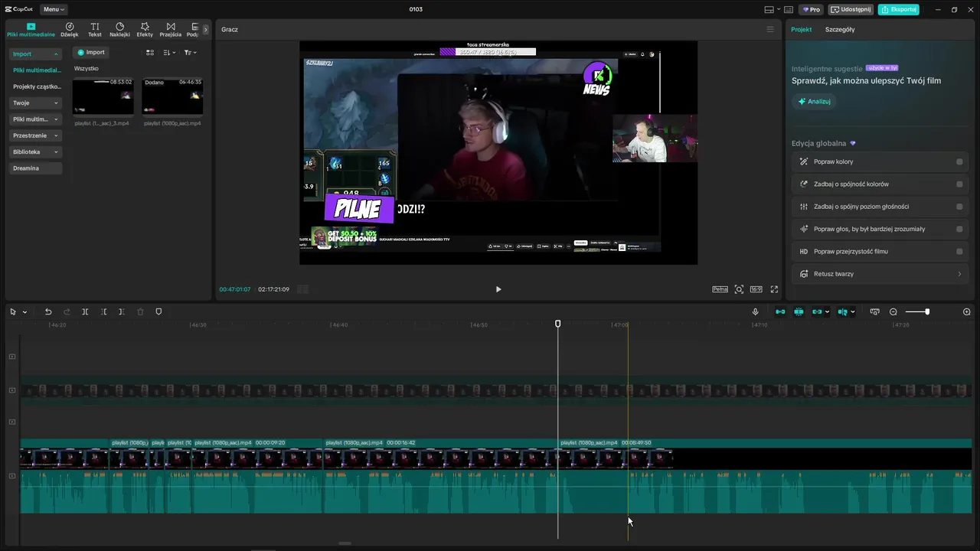This screenshot has height=551, width=980.
Task: Change preview quality labeled Pełna
Action: click(x=720, y=289)
